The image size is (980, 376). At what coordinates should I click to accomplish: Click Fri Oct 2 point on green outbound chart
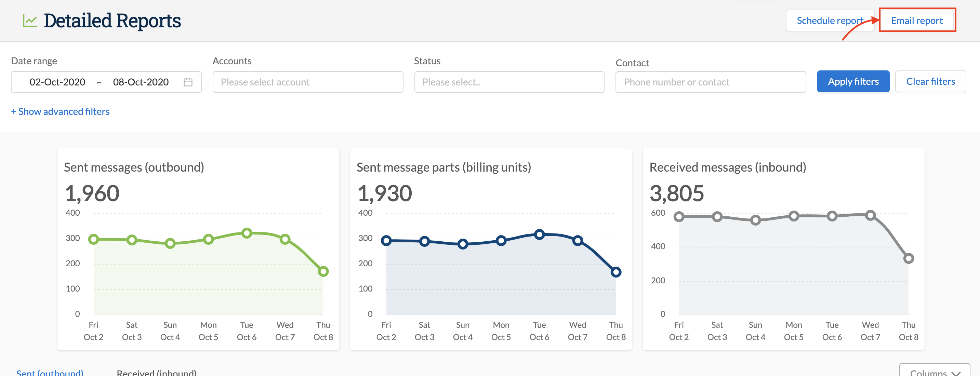(x=94, y=239)
